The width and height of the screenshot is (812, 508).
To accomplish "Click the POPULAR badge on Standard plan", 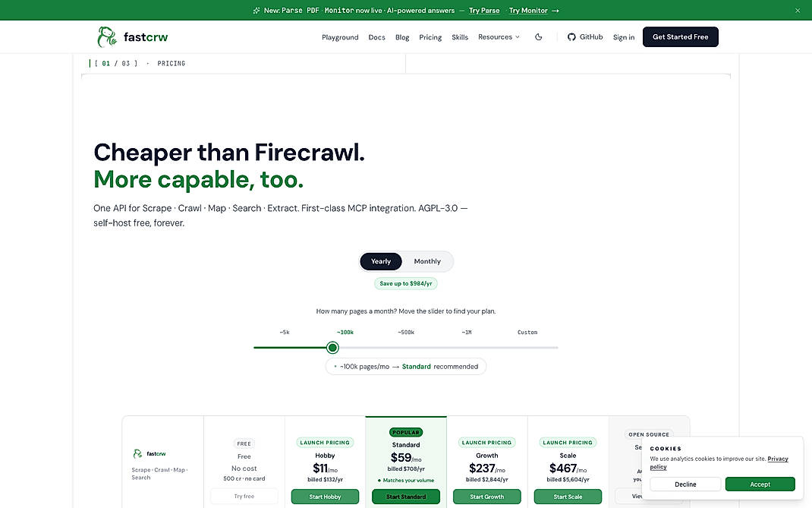I will tap(406, 432).
